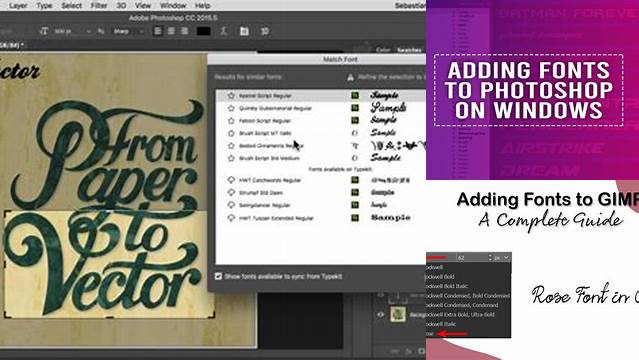Open the Help menu
639x360 pixels.
(x=203, y=6)
